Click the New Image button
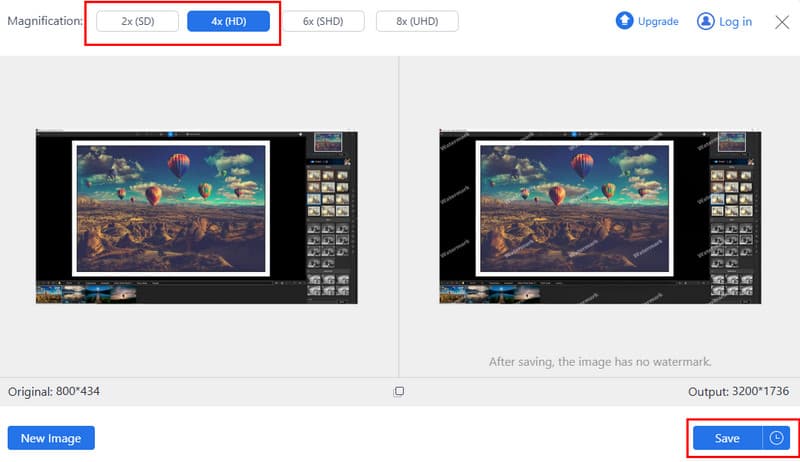800x462 pixels. tap(51, 438)
